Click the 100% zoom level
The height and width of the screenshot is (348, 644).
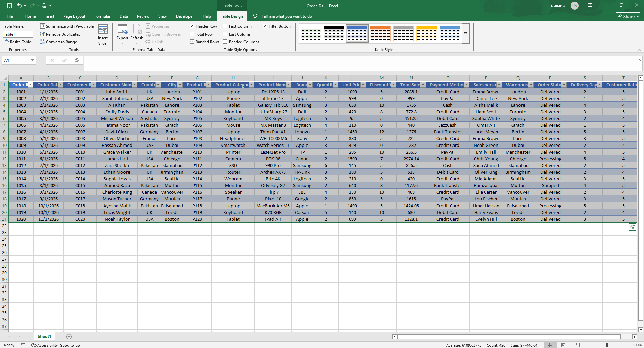coord(637,345)
